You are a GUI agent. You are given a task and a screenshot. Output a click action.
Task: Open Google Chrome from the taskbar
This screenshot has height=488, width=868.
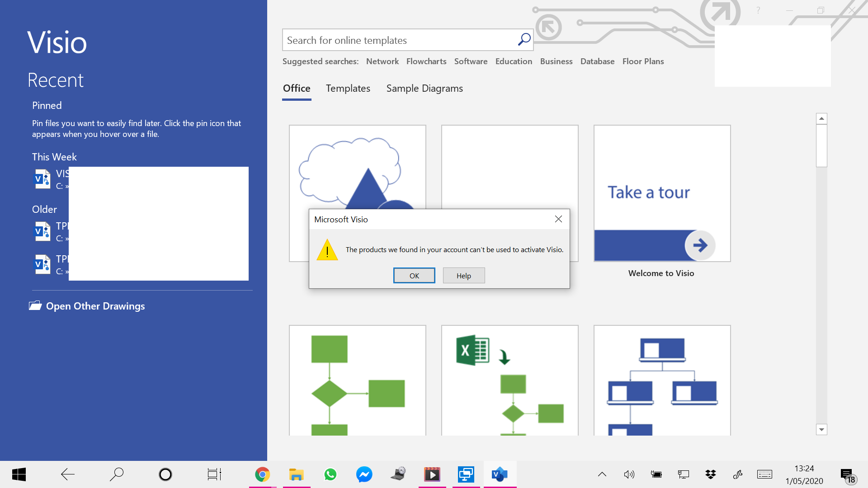coord(262,474)
